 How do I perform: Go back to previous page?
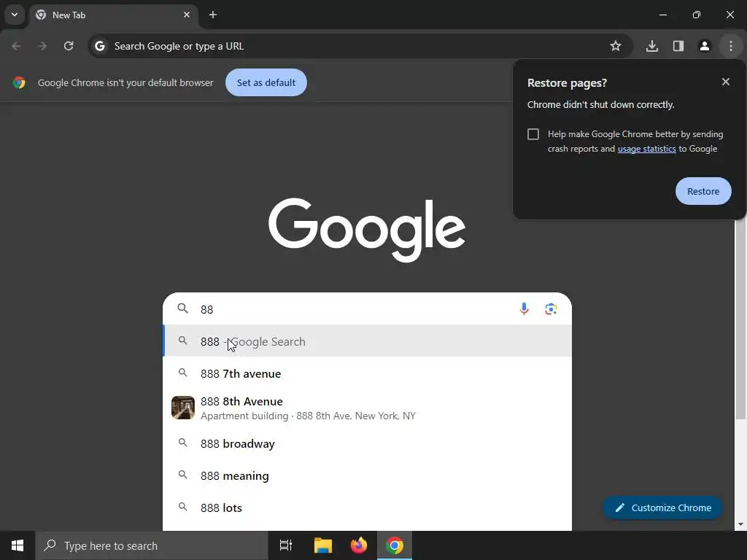[x=16, y=46]
